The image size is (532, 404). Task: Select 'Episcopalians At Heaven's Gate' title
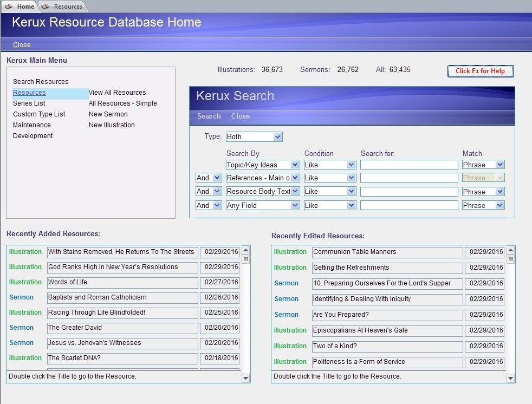coord(387,330)
